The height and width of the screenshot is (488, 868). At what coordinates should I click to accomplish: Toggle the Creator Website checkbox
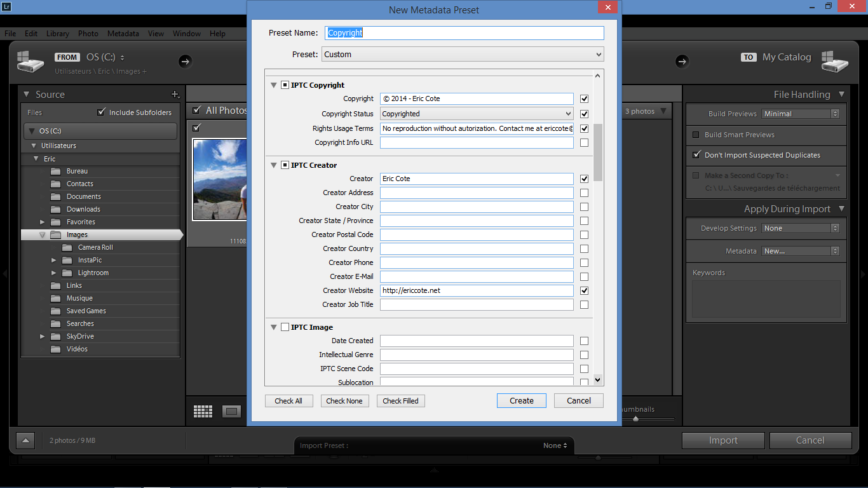[x=585, y=291]
